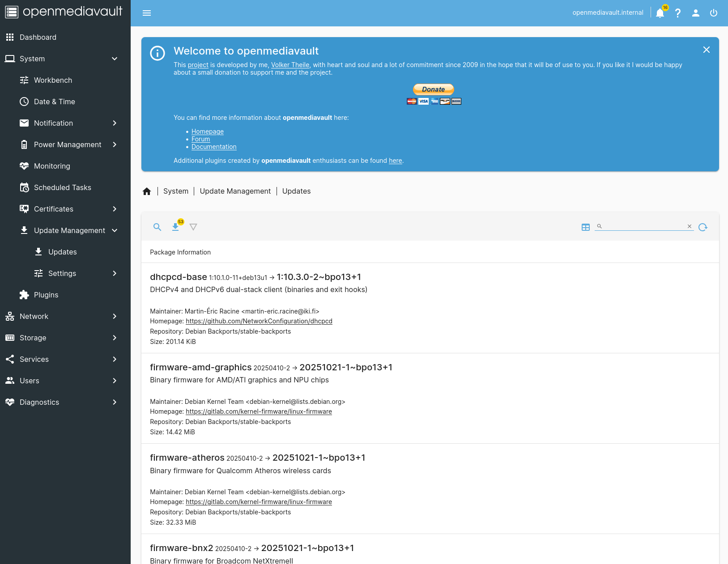The height and width of the screenshot is (564, 728).
Task: Refresh the updates package list
Action: pyautogui.click(x=703, y=227)
